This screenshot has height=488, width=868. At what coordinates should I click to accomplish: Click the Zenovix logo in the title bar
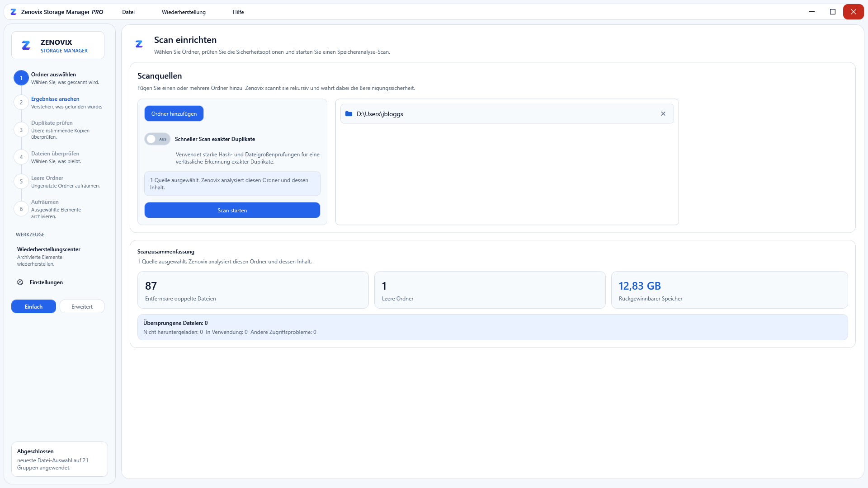[x=14, y=12]
